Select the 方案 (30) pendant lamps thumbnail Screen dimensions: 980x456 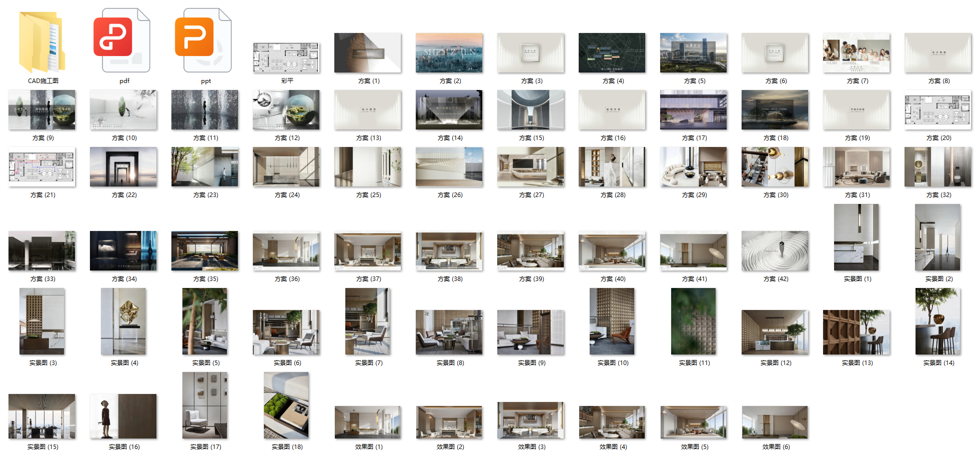(x=775, y=167)
